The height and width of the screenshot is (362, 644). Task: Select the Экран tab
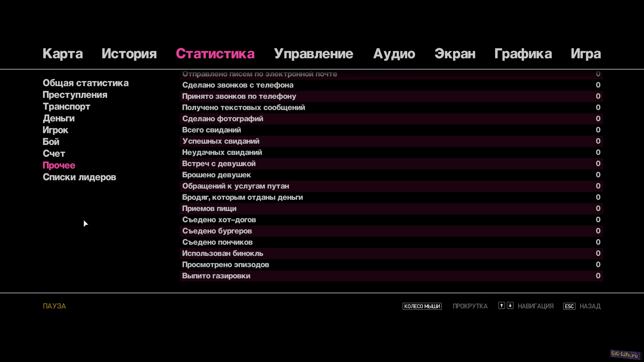click(x=455, y=54)
